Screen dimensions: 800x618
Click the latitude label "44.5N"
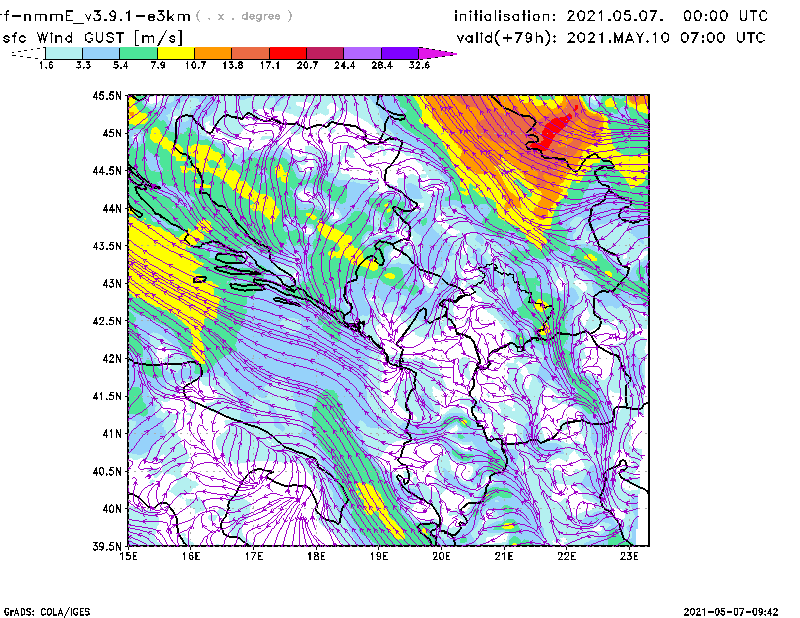107,170
